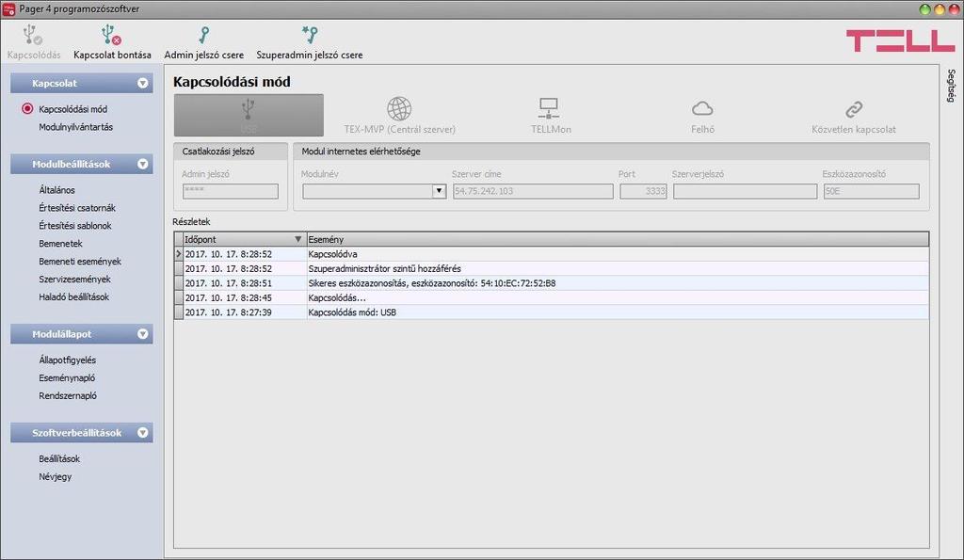Select the TELLMon connection mode icon

[x=549, y=109]
